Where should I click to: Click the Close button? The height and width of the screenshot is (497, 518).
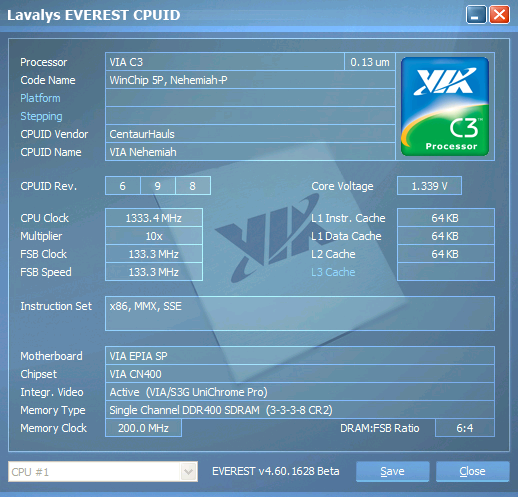pos(472,471)
